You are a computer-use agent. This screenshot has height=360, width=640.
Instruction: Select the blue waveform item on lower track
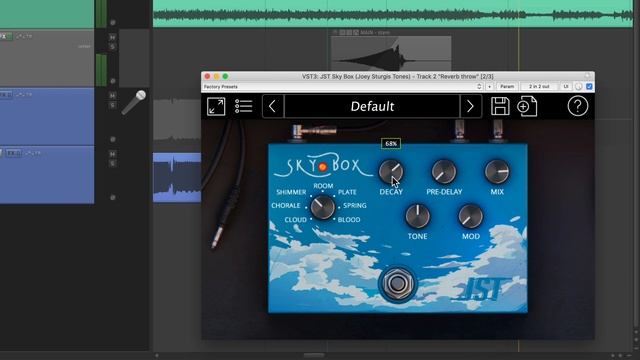[177, 178]
